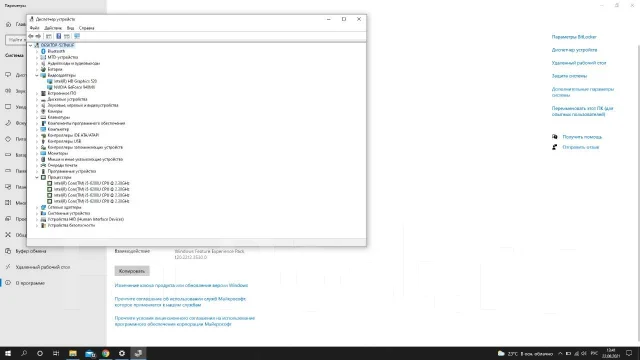The width and height of the screenshot is (640, 360).
Task: Expand the 'Мониторы' category
Action: tap(37, 153)
